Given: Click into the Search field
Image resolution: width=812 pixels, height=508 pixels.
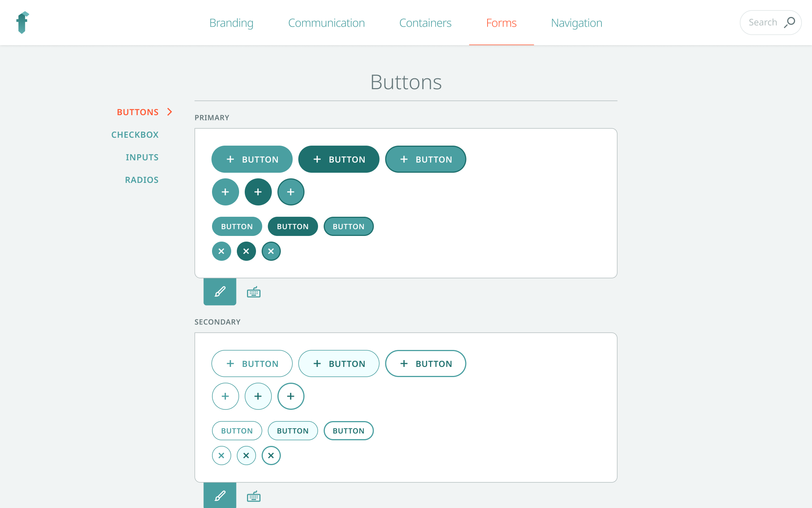Looking at the screenshot, I should pos(762,23).
